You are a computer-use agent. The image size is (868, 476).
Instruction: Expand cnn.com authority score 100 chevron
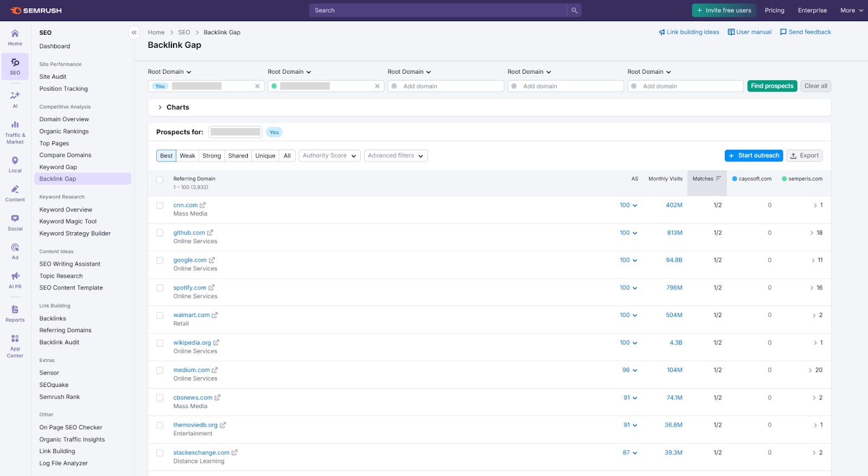(x=635, y=206)
